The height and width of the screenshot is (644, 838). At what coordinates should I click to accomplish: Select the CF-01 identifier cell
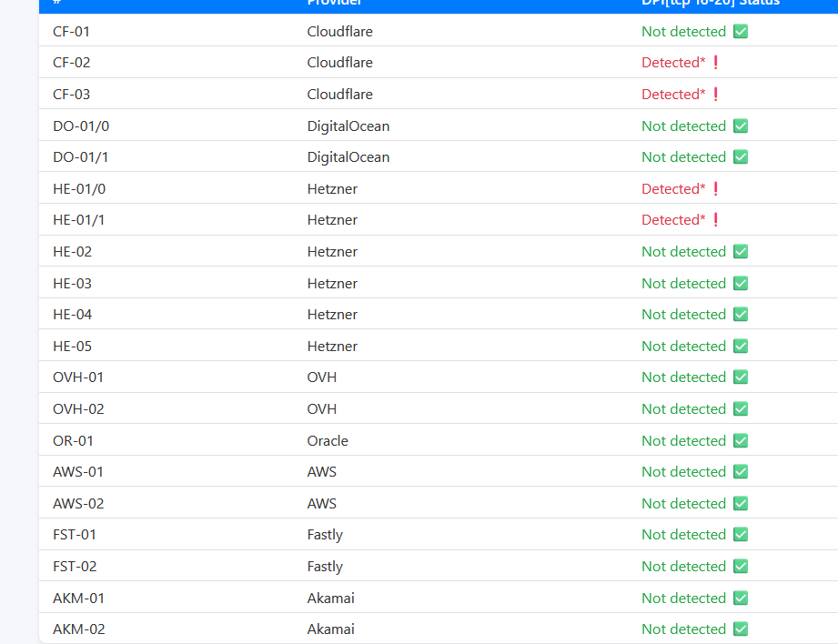point(71,32)
